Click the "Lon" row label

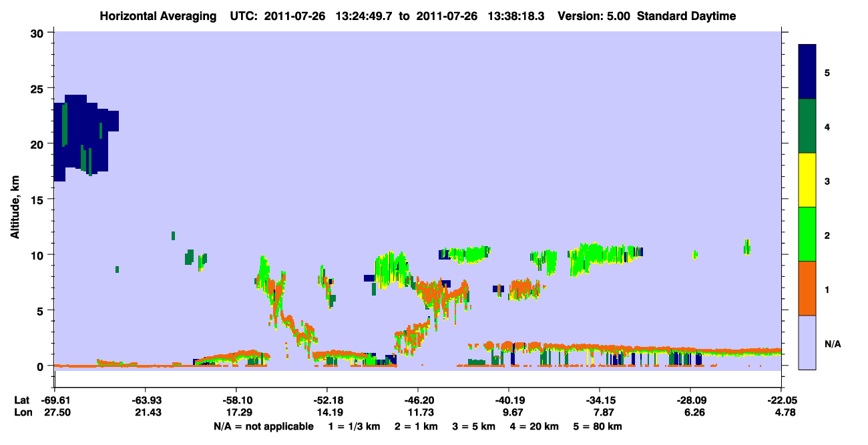[22, 412]
